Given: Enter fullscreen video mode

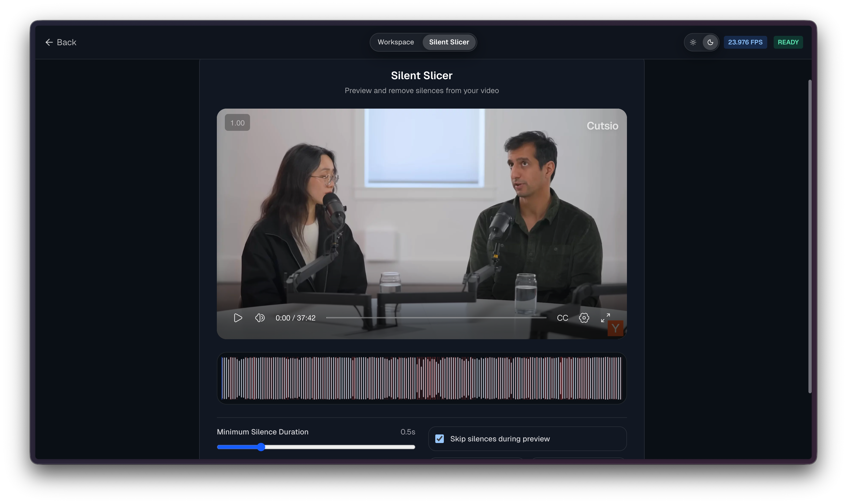Looking at the screenshot, I should (605, 318).
